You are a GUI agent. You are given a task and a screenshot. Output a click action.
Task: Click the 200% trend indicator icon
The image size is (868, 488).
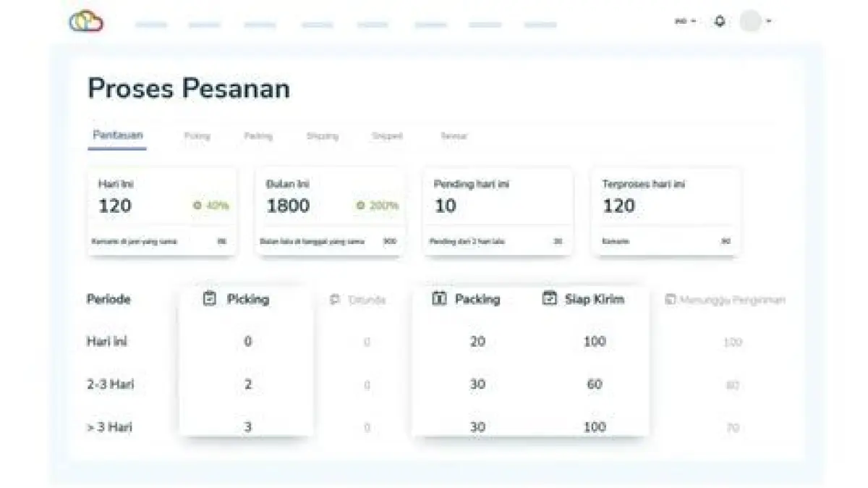(360, 206)
